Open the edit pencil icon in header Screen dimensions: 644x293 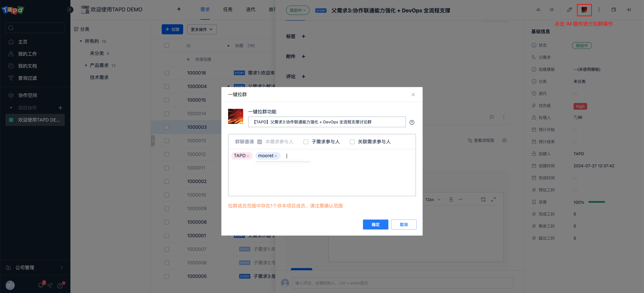(570, 10)
